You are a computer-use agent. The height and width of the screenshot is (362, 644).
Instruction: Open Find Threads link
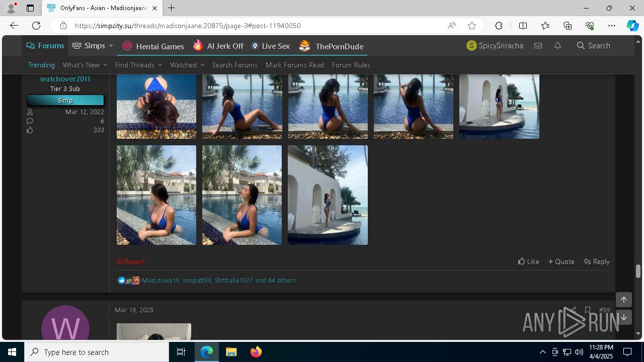(134, 65)
